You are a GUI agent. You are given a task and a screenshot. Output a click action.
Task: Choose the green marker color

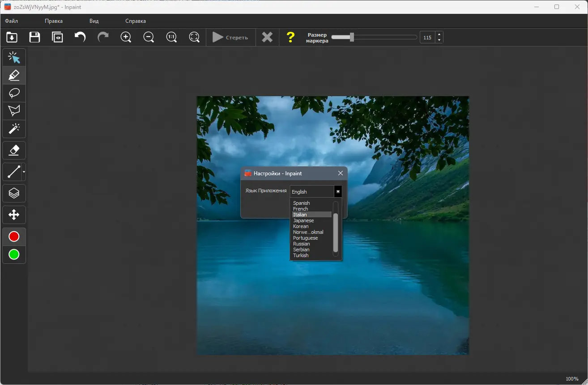14,254
